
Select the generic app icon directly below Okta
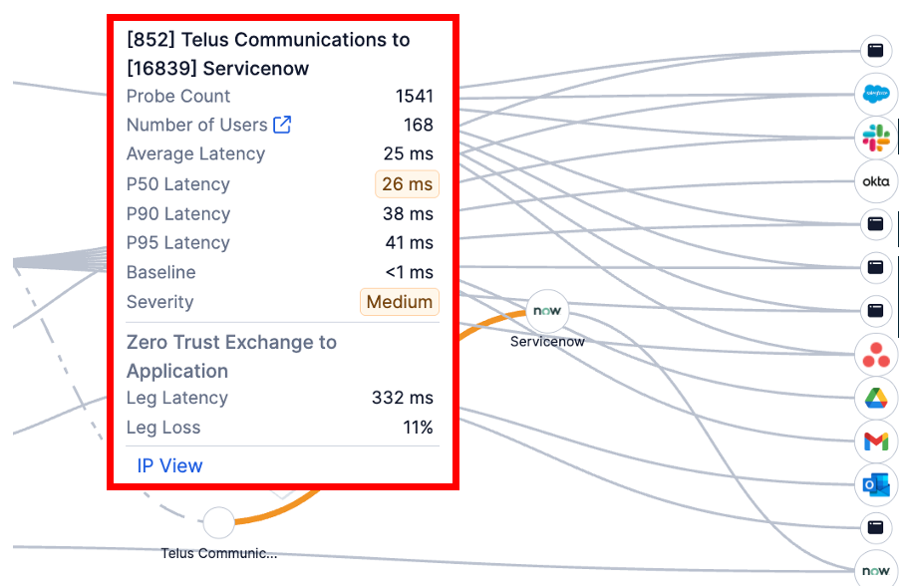(x=875, y=224)
